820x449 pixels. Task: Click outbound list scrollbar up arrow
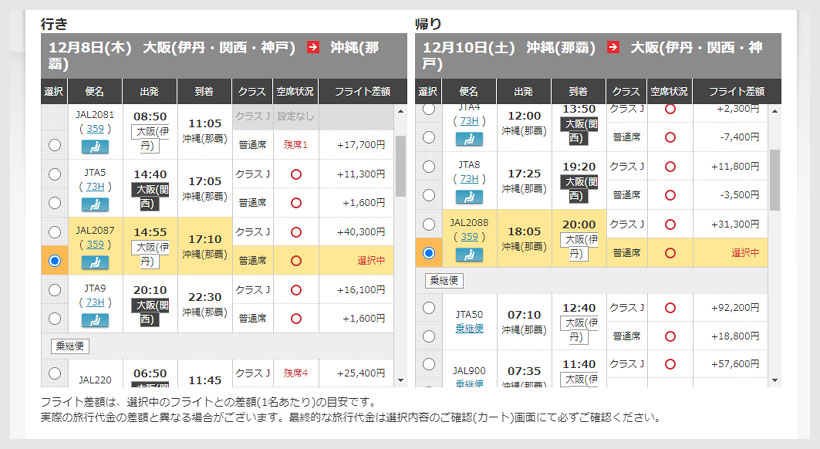(401, 111)
